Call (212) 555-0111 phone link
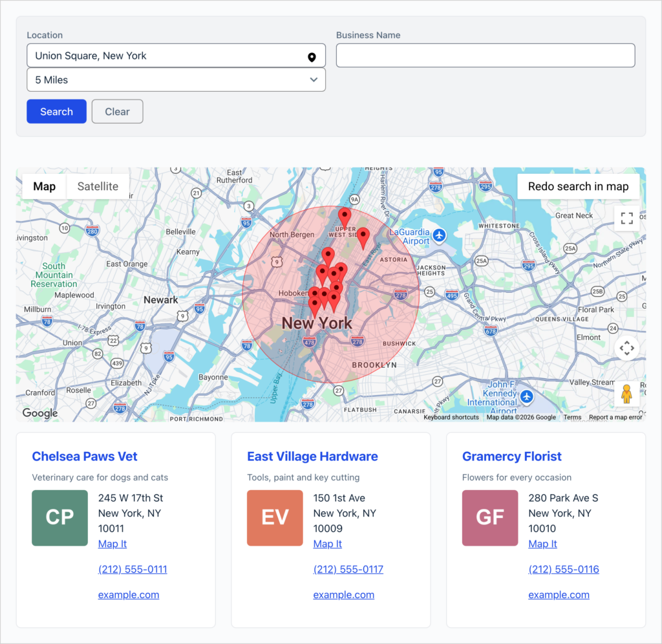This screenshot has width=662, height=644. tap(133, 569)
